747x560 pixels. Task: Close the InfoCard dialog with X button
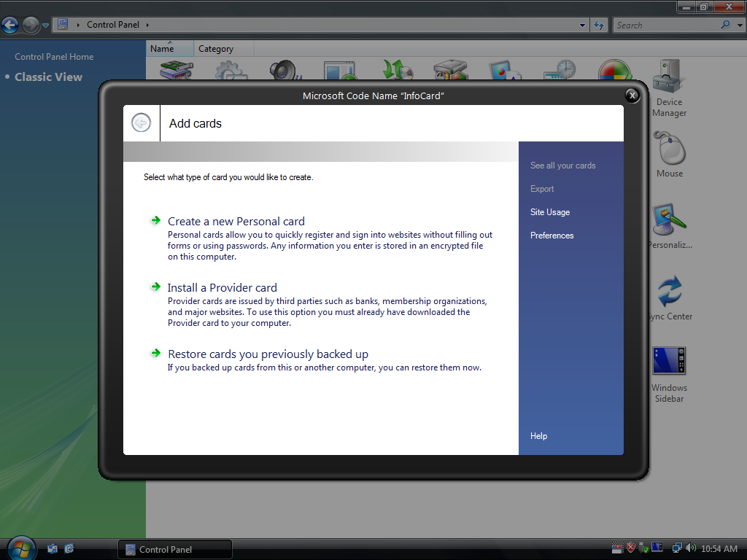(x=632, y=96)
